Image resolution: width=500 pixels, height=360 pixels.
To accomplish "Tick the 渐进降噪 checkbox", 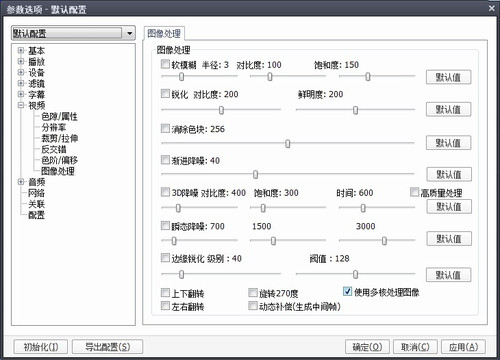I will (x=165, y=160).
